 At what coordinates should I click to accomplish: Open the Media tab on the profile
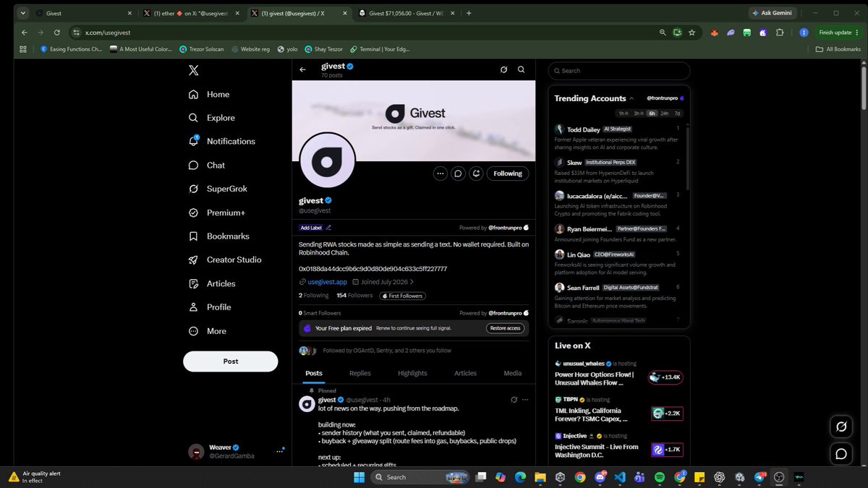pyautogui.click(x=512, y=373)
